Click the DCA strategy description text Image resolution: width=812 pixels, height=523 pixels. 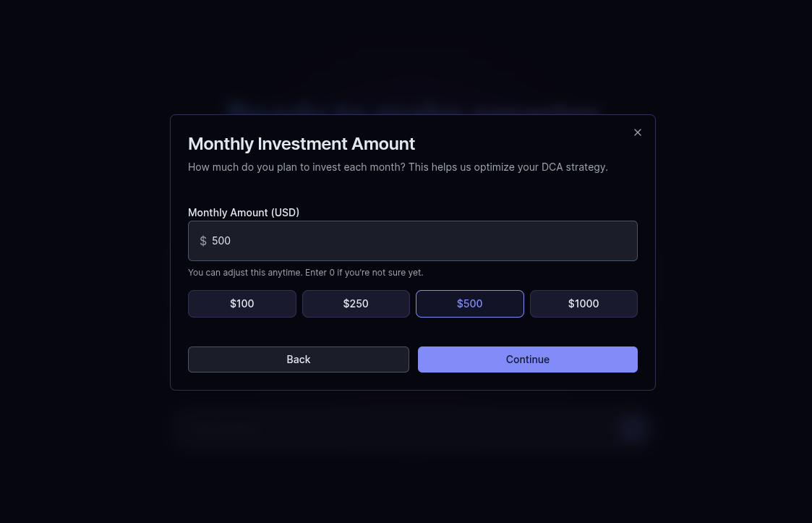(398, 167)
